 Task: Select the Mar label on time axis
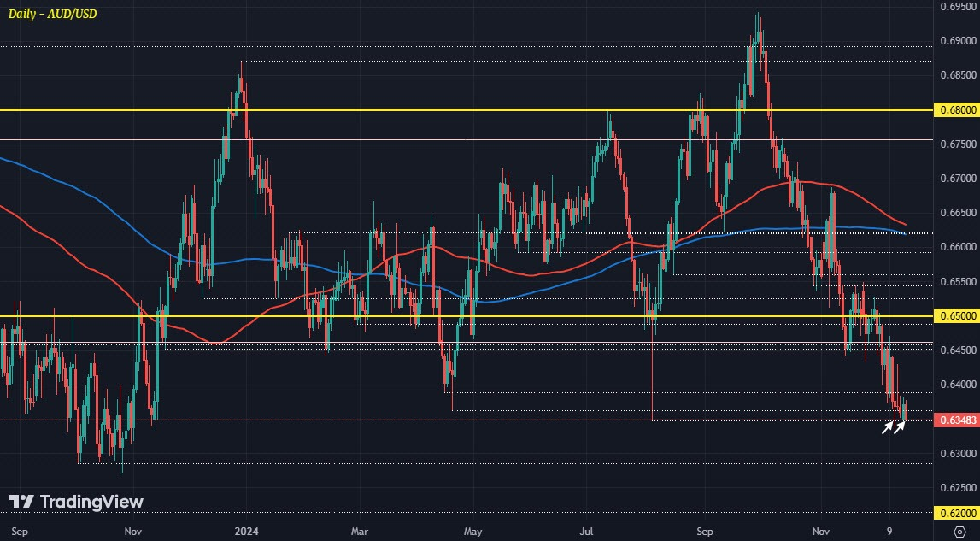(x=360, y=532)
